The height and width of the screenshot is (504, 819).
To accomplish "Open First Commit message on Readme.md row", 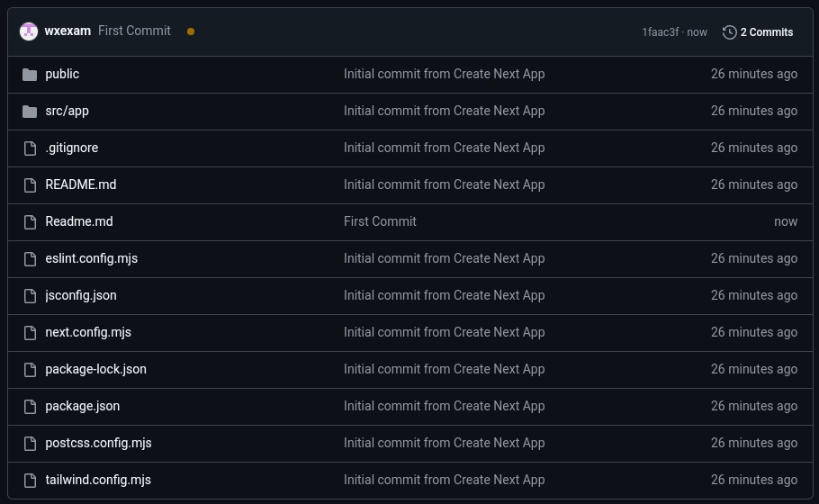I will [380, 221].
